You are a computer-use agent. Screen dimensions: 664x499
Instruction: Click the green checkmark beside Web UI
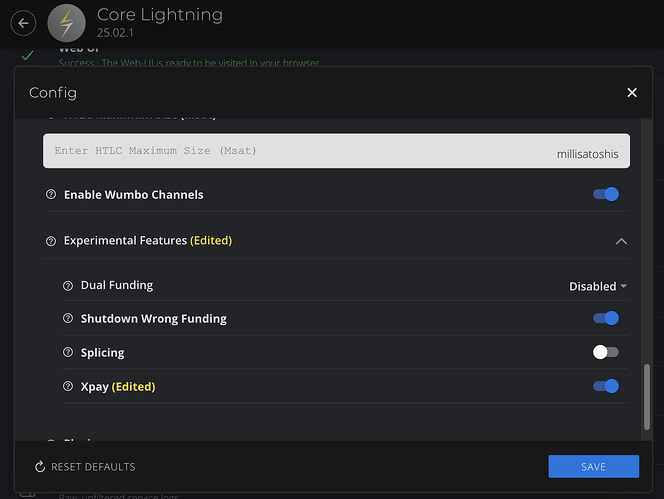click(x=28, y=55)
